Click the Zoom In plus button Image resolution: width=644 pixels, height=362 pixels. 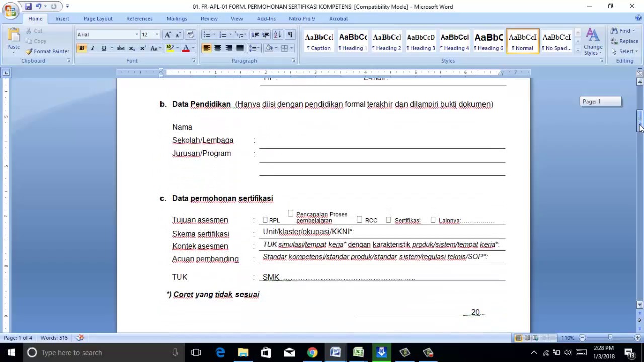point(637,338)
